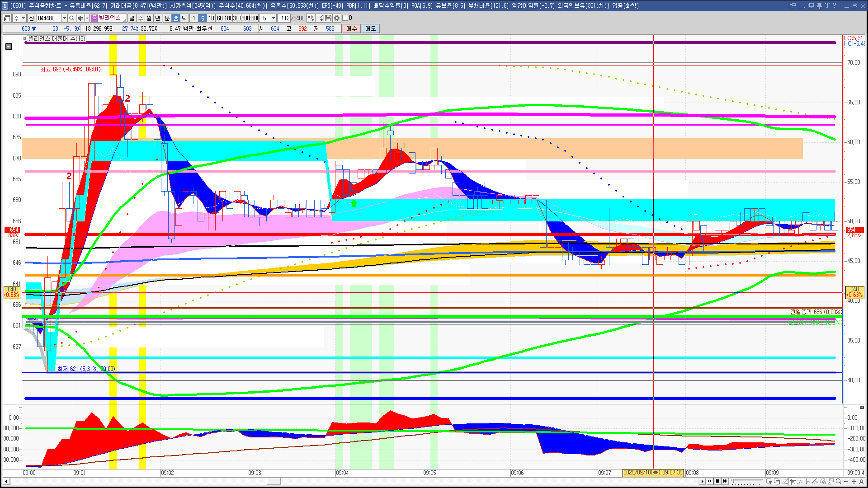Select the 초 (seconds) chart interval
The height and width of the screenshot is (488, 868).
click(x=176, y=18)
